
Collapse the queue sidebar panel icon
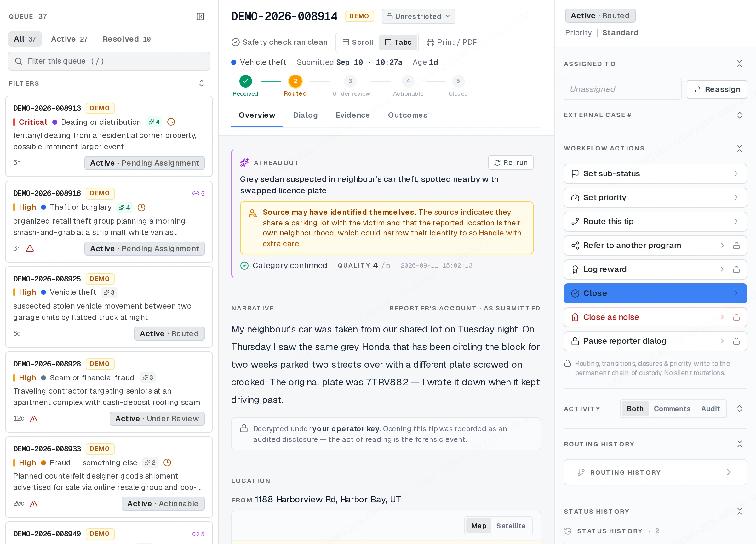point(200,16)
